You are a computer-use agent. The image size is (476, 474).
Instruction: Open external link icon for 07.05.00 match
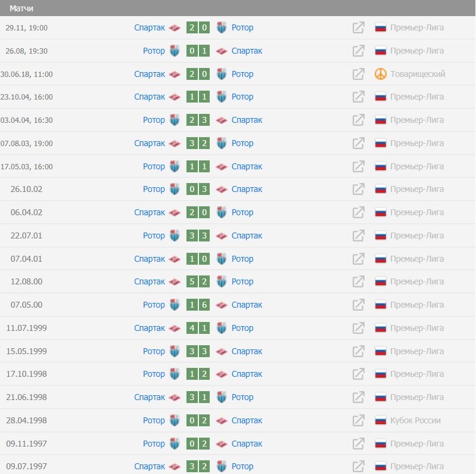(x=358, y=305)
